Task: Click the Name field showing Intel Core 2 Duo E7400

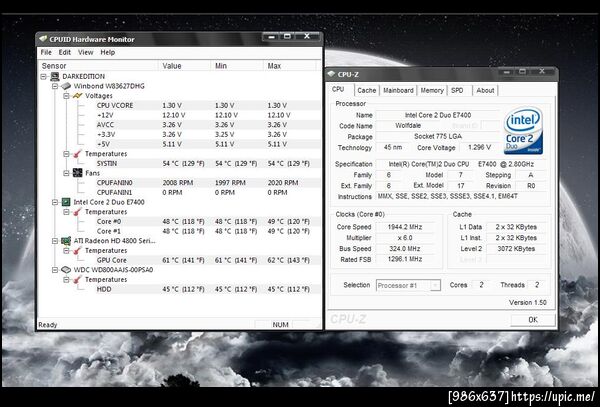Action: pos(438,115)
